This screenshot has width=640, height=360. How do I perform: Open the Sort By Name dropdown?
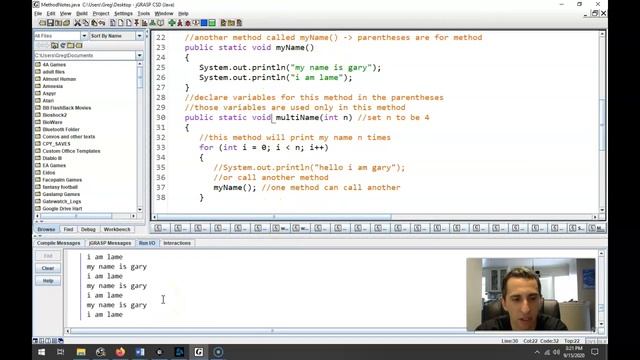coord(139,36)
